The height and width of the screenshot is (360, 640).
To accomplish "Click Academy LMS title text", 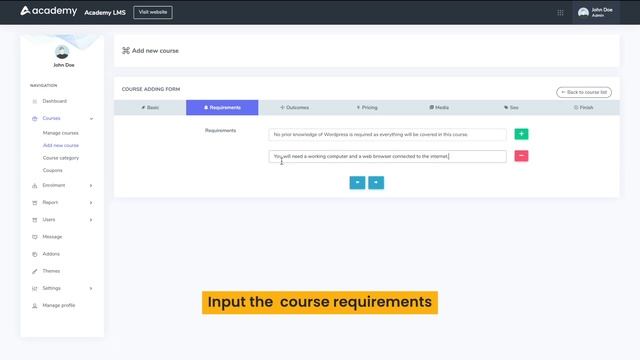I will [105, 13].
